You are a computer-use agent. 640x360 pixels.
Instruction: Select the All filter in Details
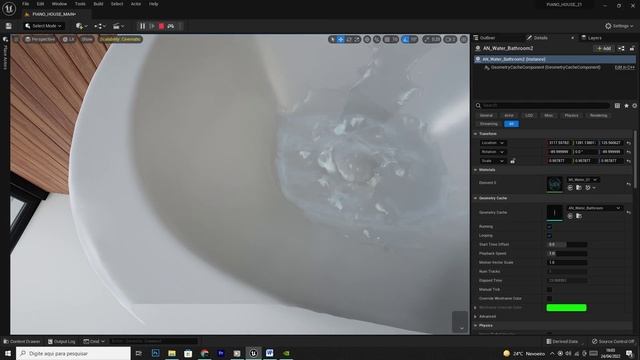[511, 124]
